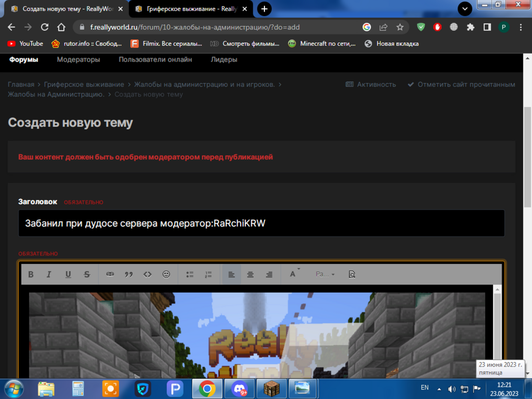The image size is (532, 399).
Task: Open the Windows Start menu
Action: tap(13, 389)
